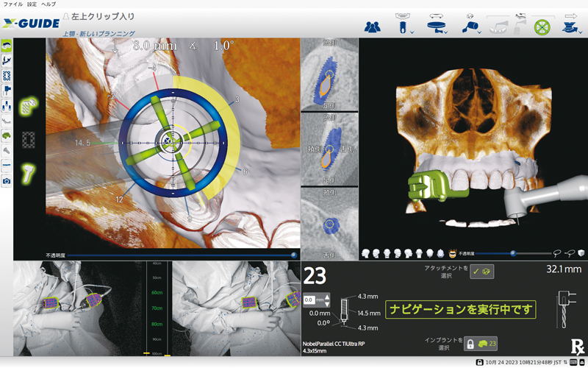Click the patient group icon in top toolbar
This screenshot has height=368, width=588.
(x=373, y=26)
